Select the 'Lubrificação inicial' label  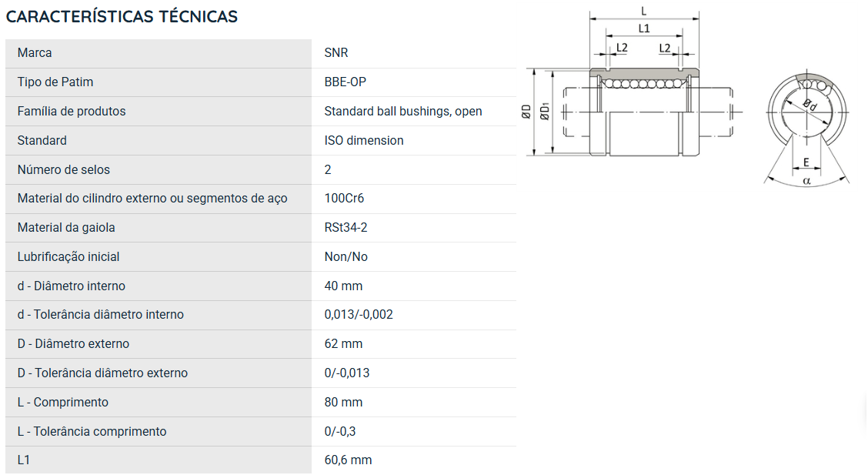tap(68, 257)
